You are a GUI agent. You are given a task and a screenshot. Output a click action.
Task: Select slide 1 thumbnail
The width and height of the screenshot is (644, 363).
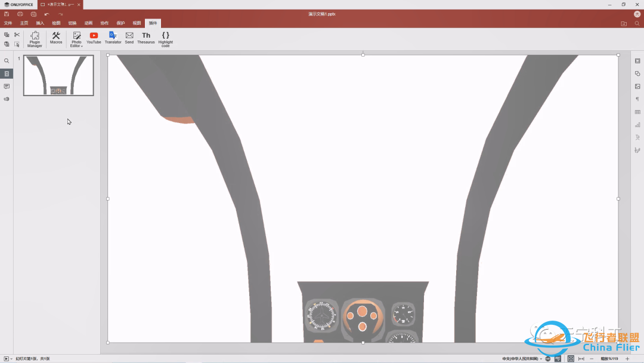pos(58,76)
